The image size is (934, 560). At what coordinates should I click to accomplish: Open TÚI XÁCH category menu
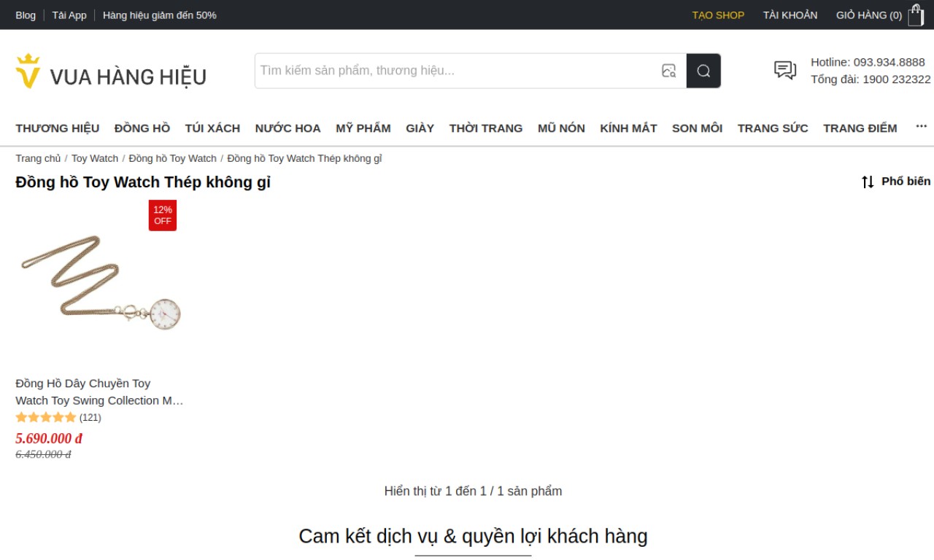(x=212, y=128)
